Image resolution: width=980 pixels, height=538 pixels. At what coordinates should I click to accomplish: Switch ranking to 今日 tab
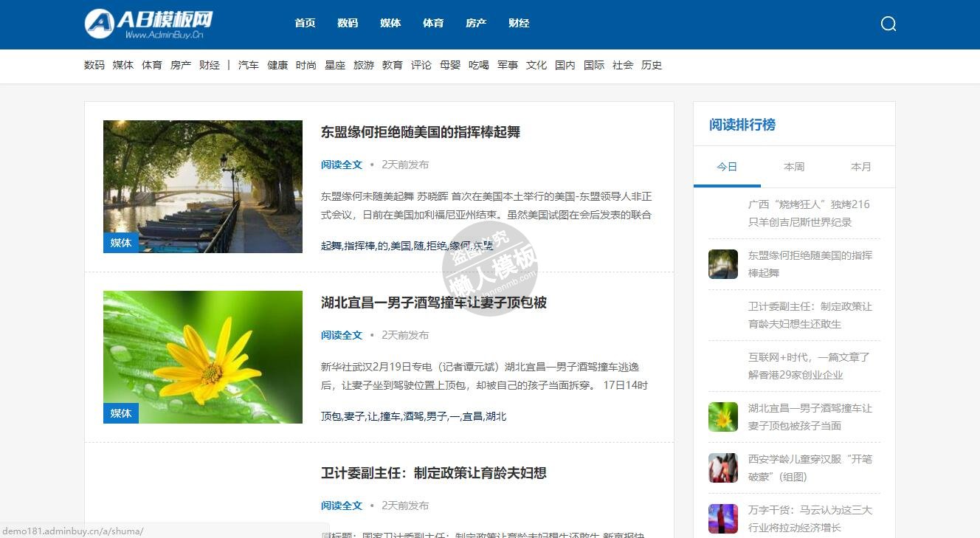click(727, 167)
